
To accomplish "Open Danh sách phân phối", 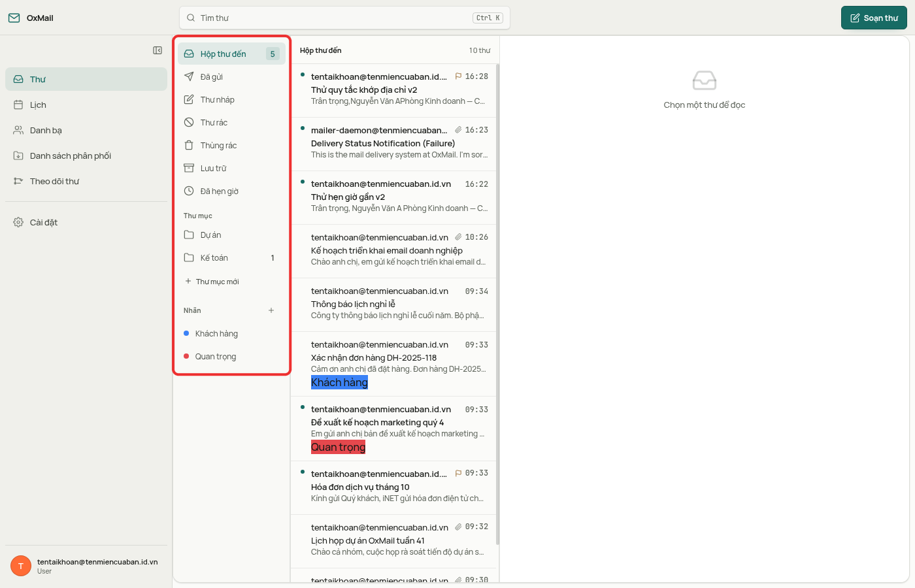I will (x=86, y=155).
